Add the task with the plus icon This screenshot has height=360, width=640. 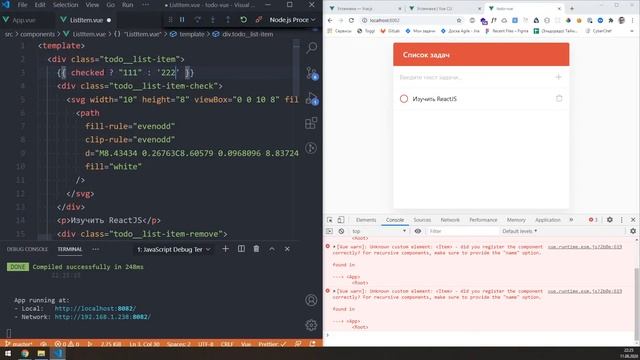558,77
